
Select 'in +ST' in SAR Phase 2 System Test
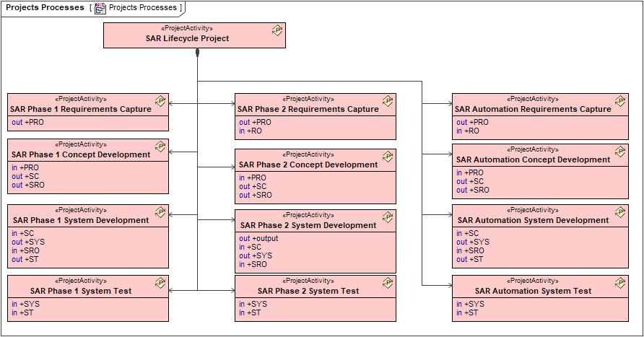coord(251,313)
